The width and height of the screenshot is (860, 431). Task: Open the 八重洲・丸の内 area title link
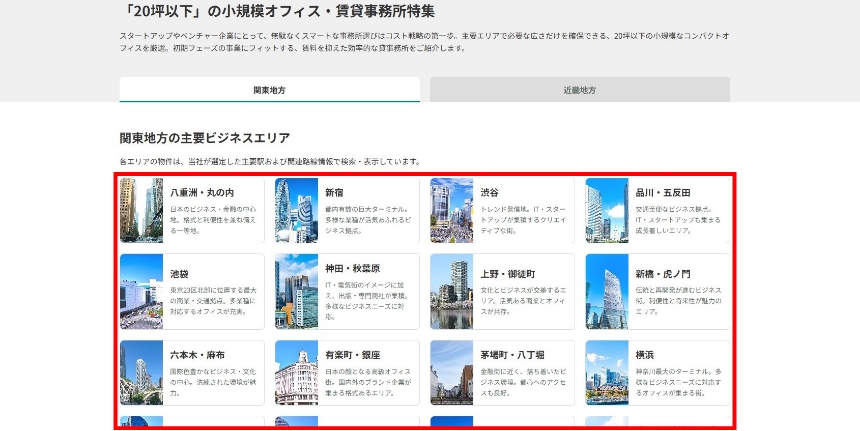tap(201, 192)
